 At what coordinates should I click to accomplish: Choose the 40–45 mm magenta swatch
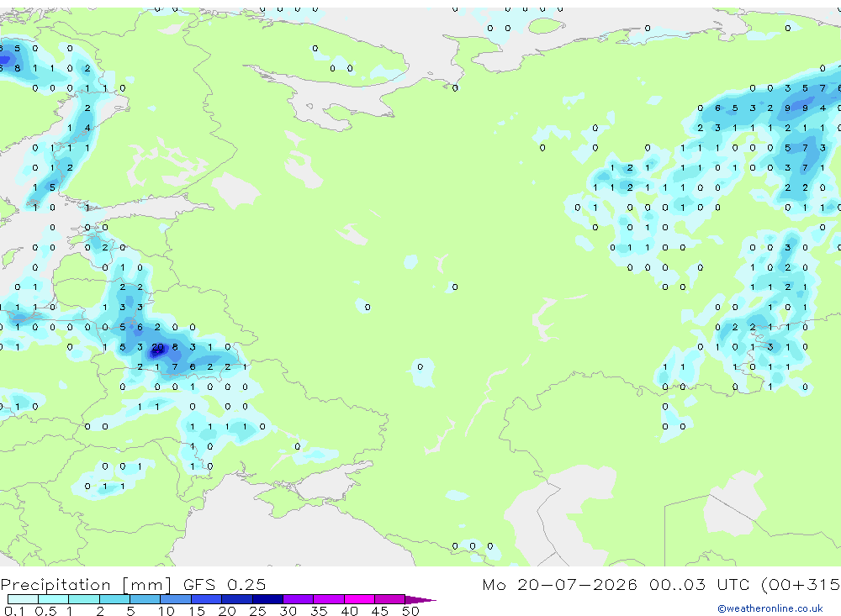[x=359, y=599]
